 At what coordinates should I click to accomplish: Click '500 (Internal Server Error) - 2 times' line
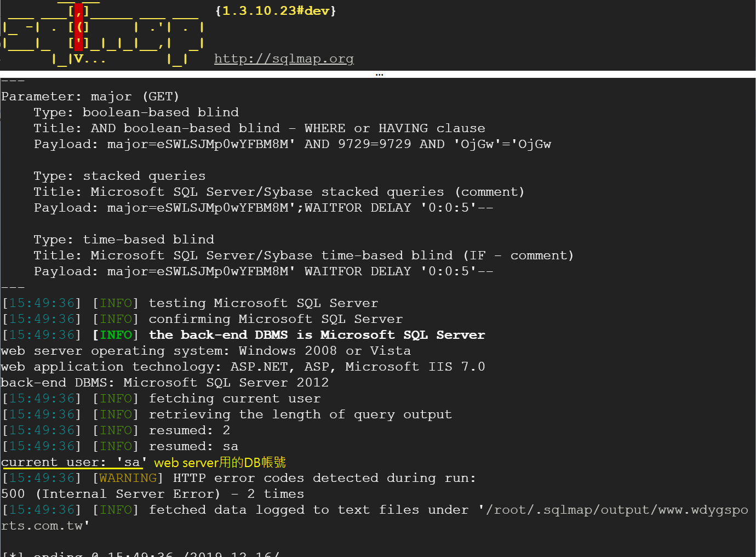pyautogui.click(x=152, y=494)
